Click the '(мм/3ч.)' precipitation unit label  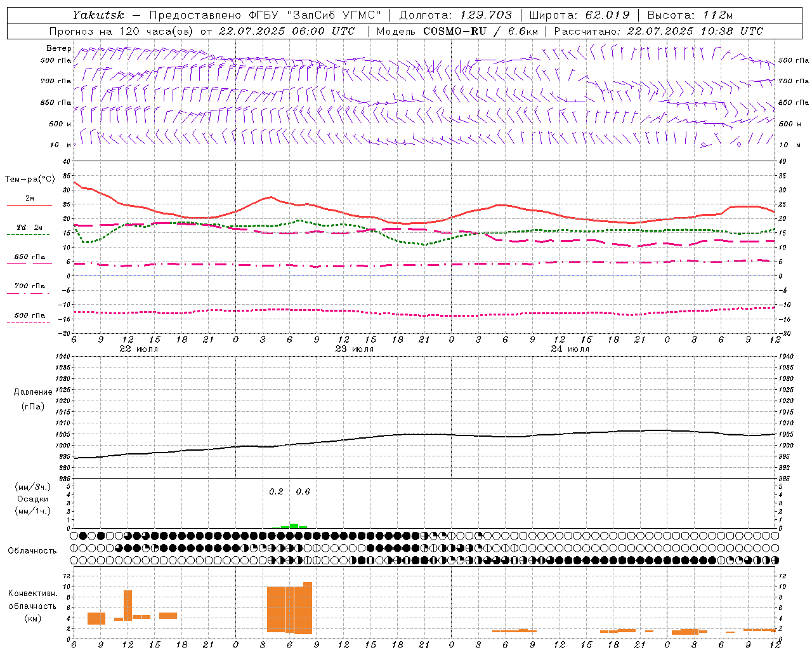tap(33, 487)
